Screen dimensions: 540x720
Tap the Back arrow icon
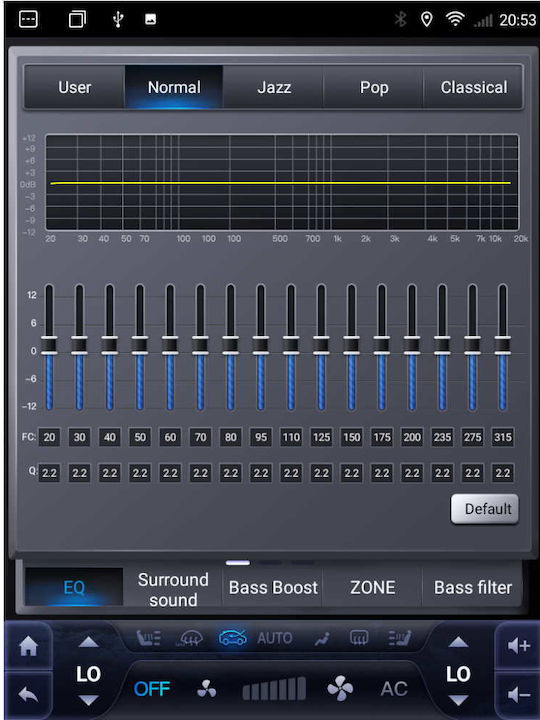tap(28, 695)
